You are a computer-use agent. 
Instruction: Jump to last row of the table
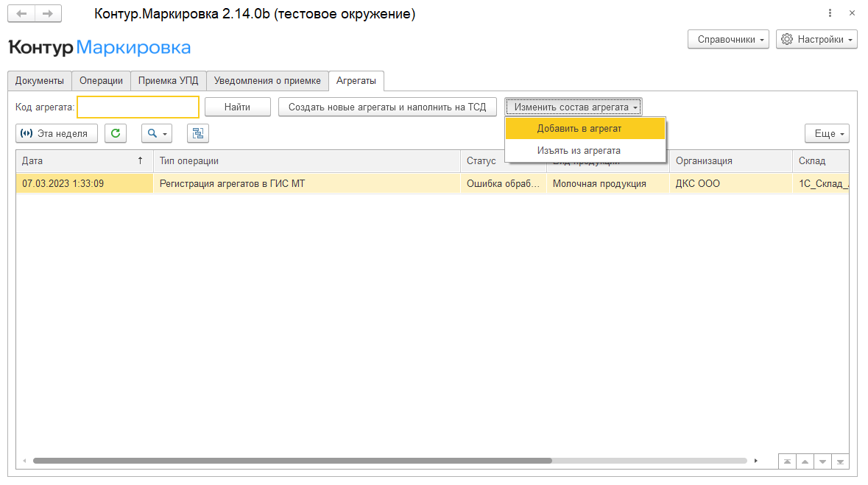(x=840, y=461)
